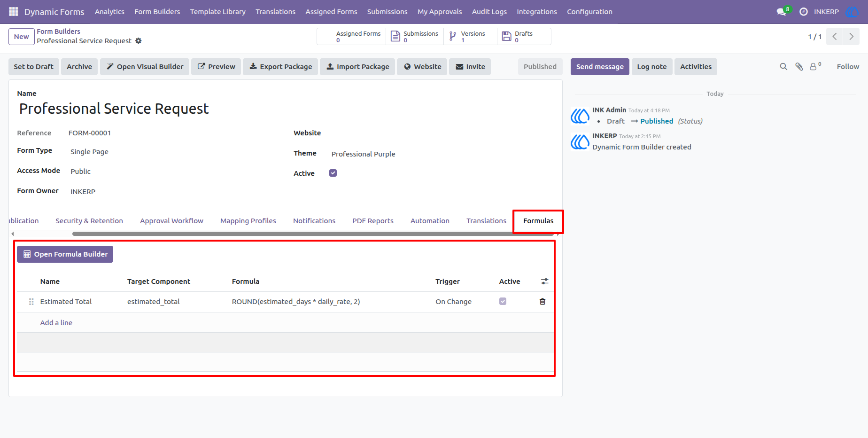Click the attachments paperclip icon
The image size is (868, 438).
799,67
